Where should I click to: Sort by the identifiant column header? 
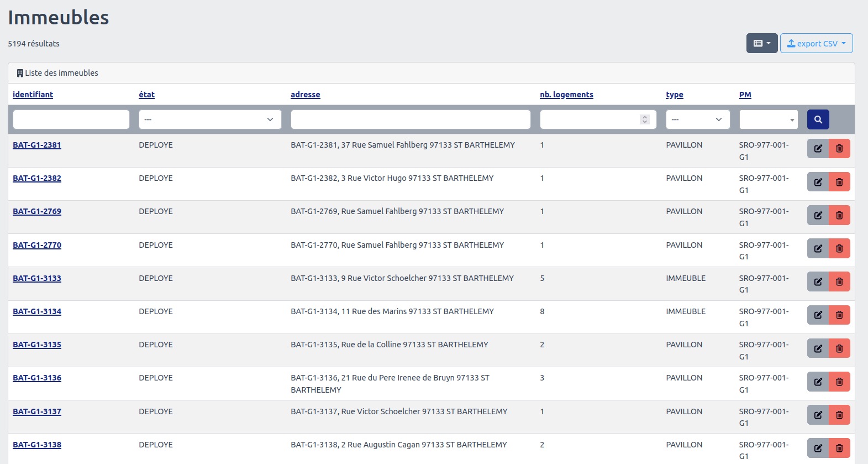point(33,95)
